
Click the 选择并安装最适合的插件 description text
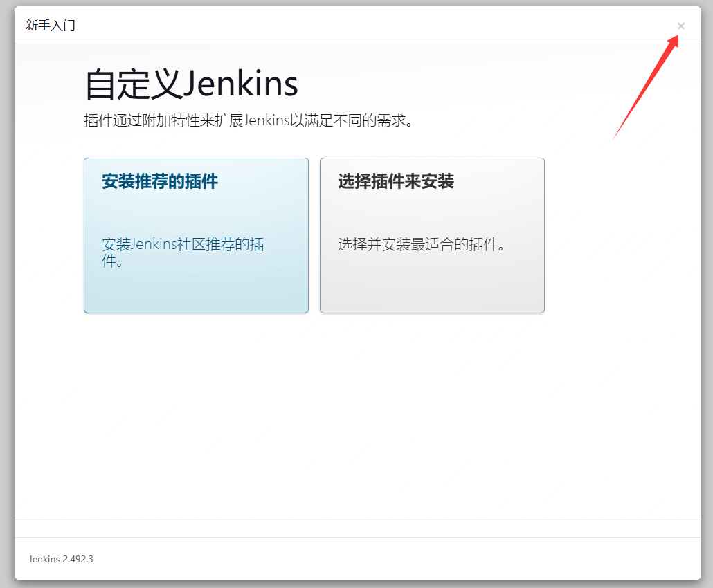coord(421,245)
